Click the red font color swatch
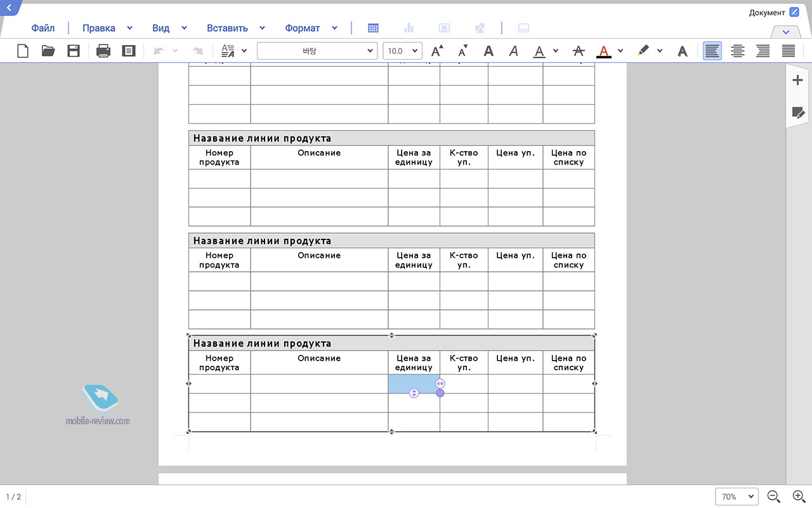Image resolution: width=812 pixels, height=508 pixels. point(604,51)
